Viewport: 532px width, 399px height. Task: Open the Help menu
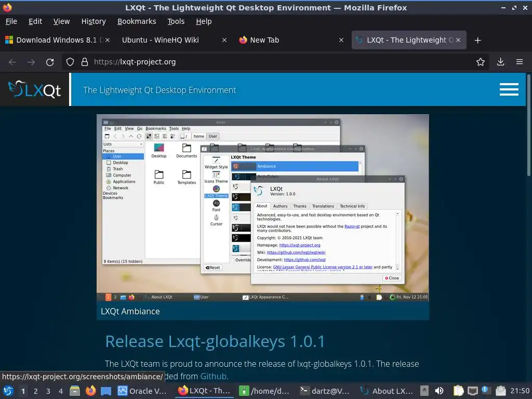click(x=204, y=21)
